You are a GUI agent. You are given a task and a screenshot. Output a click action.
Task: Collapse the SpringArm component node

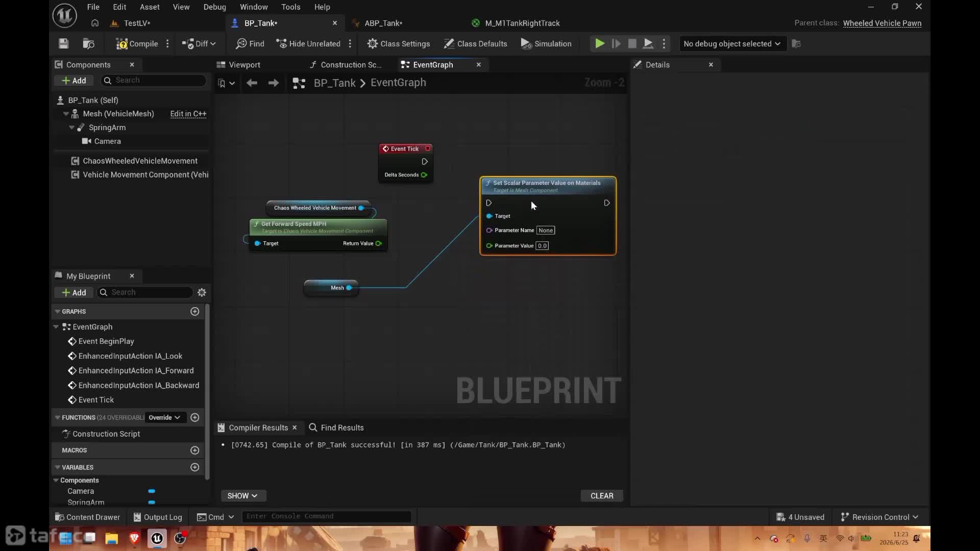pyautogui.click(x=72, y=128)
